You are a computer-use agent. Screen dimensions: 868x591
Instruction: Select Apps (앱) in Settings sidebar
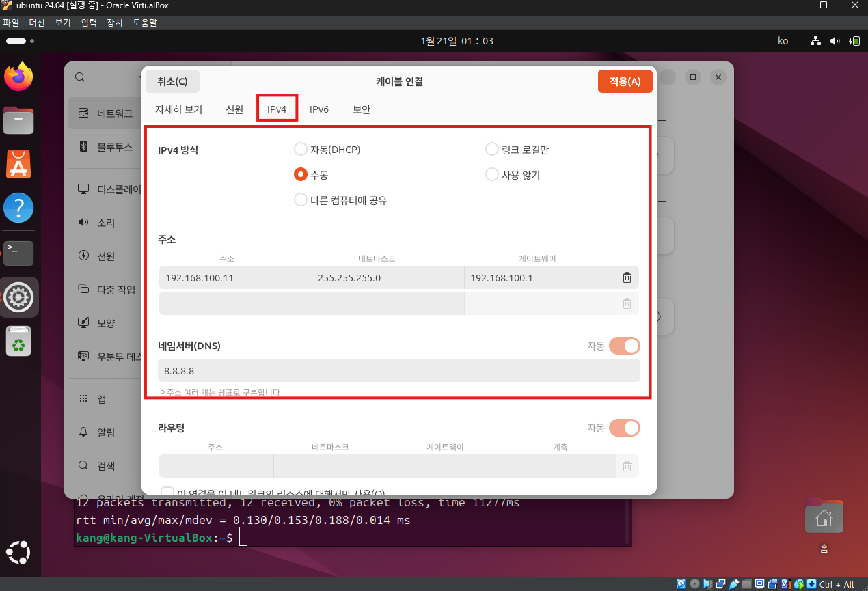point(105,399)
